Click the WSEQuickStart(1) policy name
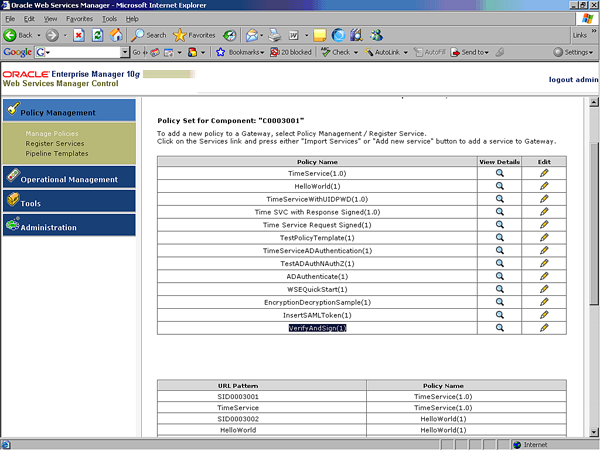Viewport: 600px width, 450px height. click(x=317, y=289)
